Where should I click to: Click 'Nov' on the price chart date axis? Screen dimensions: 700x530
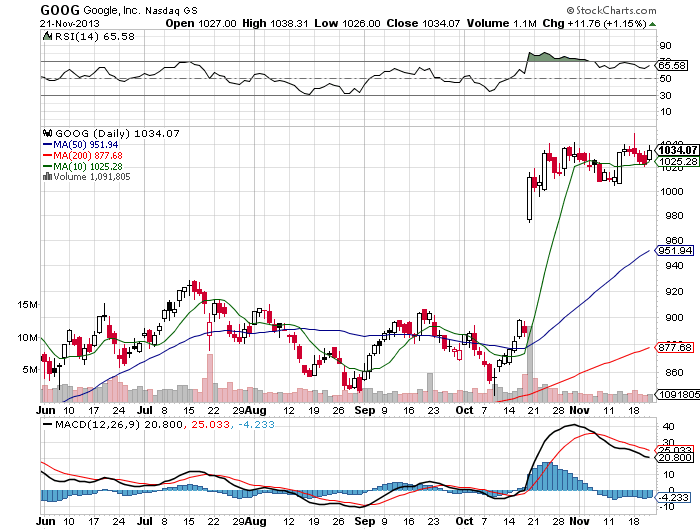click(580, 410)
